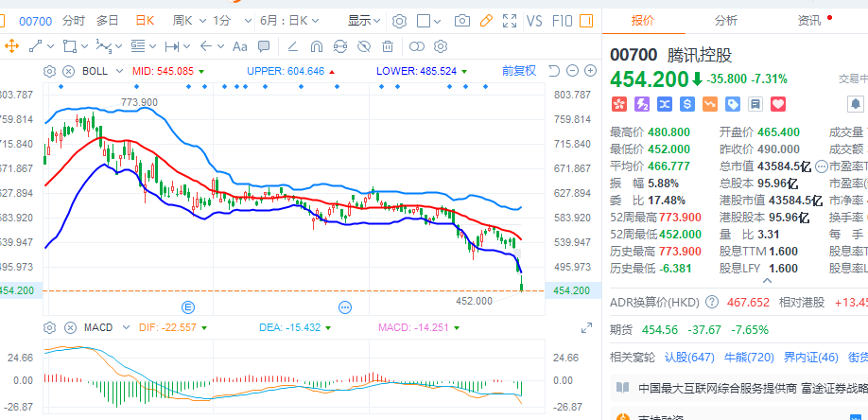868x420 pixels.
Task: Toggle the magnet snap tool
Action: point(317,46)
